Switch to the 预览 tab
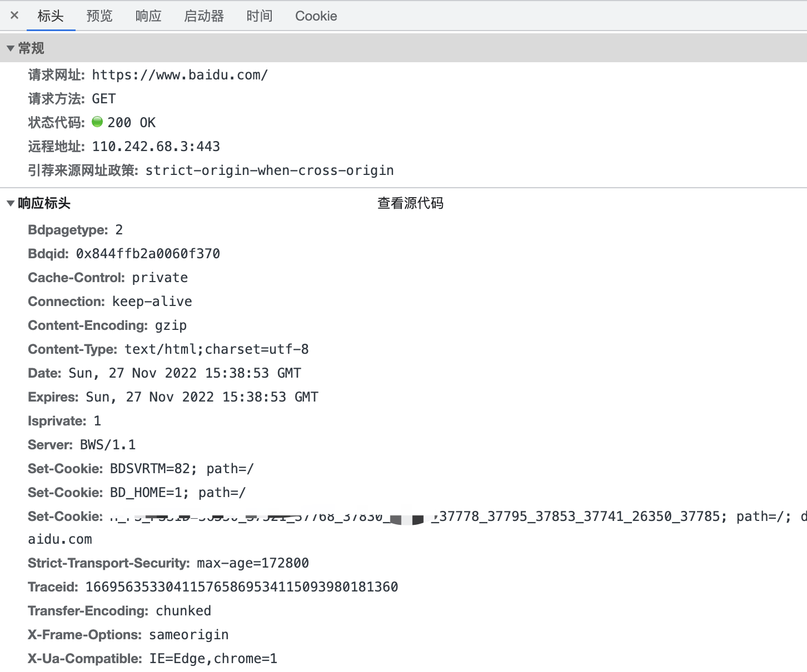The height and width of the screenshot is (672, 807). click(x=99, y=16)
